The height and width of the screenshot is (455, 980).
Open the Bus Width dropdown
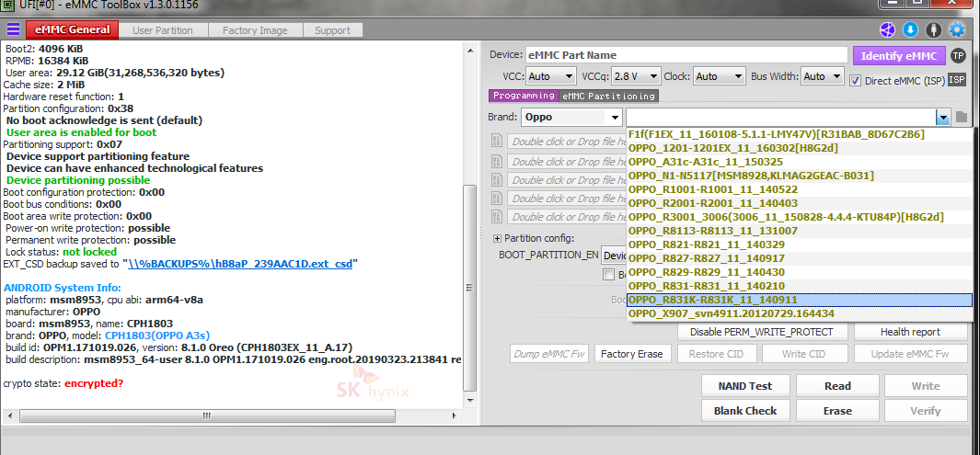(x=824, y=76)
